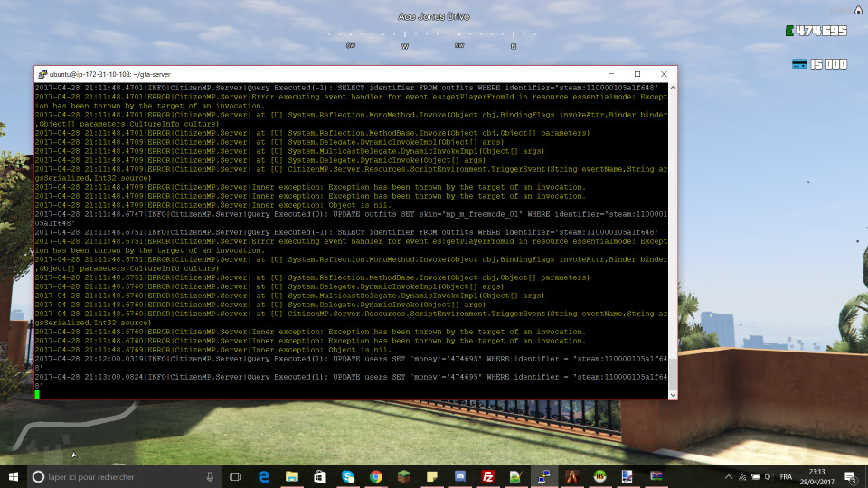Open the Windows Store taskbar icon
Screen dimensions: 868x488
pos(320,476)
